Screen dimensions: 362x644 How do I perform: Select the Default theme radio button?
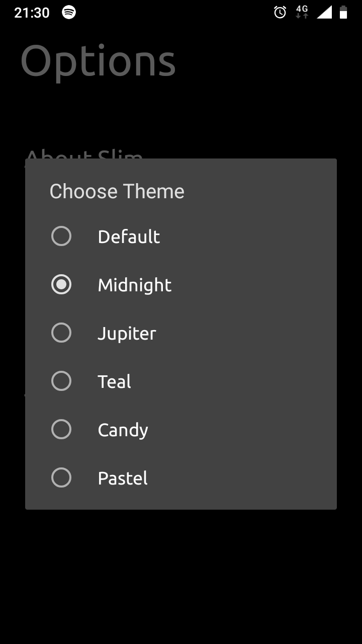pos(61,236)
